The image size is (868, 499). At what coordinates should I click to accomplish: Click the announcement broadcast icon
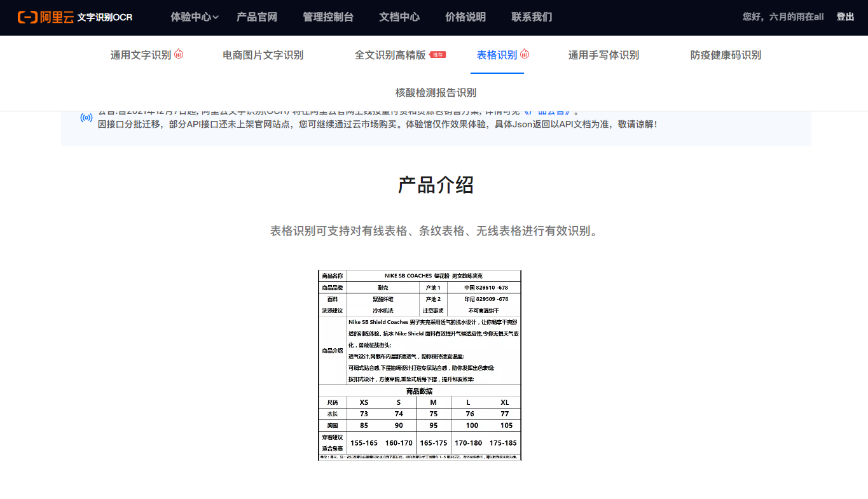pos(86,118)
